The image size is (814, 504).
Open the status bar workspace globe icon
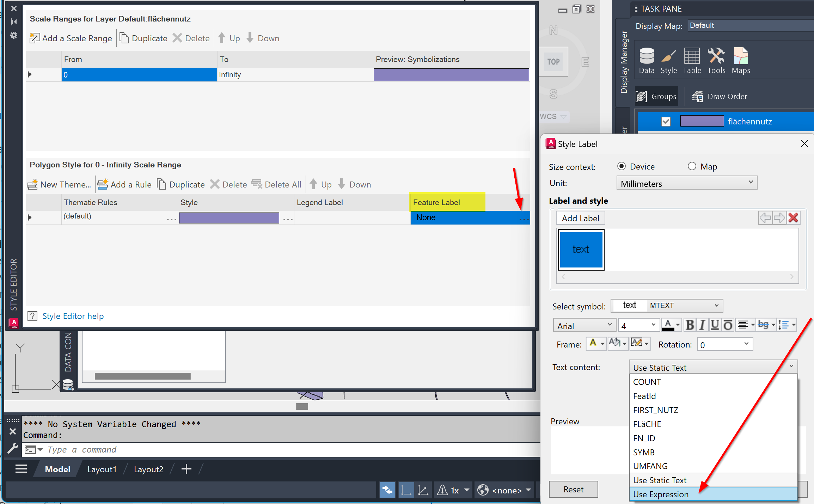tap(483, 490)
